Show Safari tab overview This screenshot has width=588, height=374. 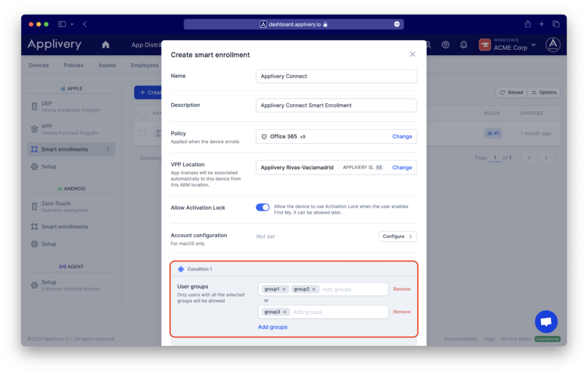pyautogui.click(x=556, y=24)
